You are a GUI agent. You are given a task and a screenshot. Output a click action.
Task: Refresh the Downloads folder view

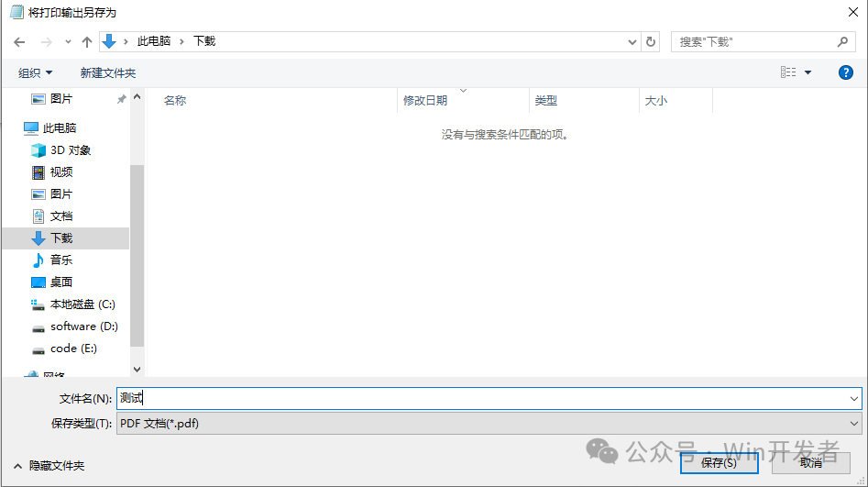tap(651, 42)
